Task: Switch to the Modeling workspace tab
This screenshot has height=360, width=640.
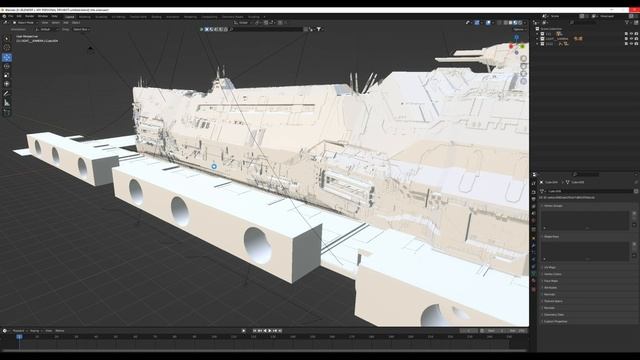Action: tap(84, 17)
